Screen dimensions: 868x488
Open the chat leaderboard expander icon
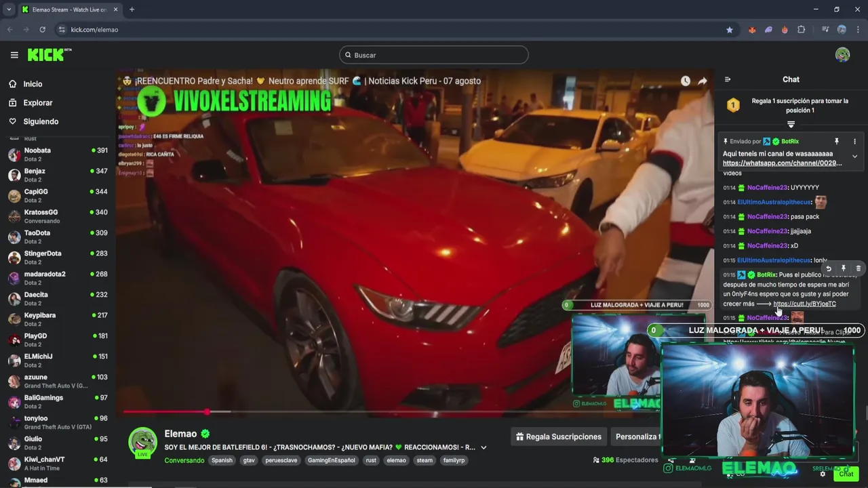pos(791,124)
